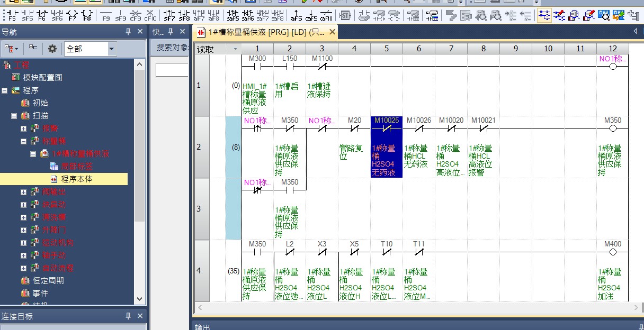Click the ladder editor horizontal scrollbar
The image size is (644, 330).
click(x=413, y=307)
